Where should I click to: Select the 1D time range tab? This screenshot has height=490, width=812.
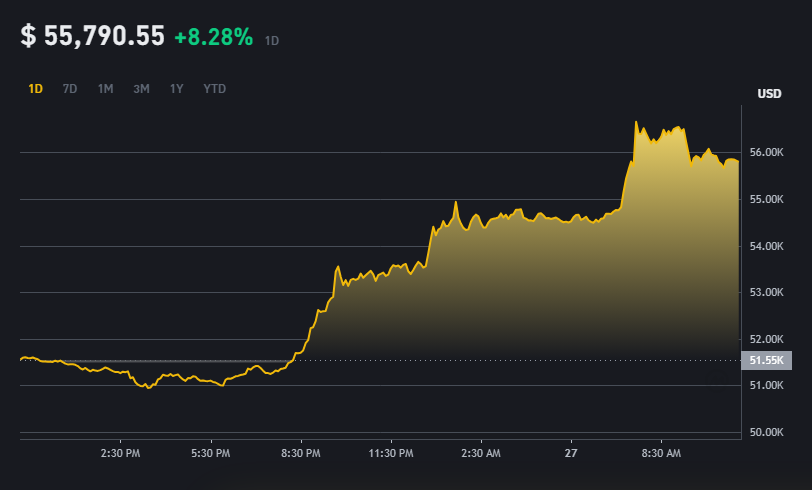click(x=35, y=89)
